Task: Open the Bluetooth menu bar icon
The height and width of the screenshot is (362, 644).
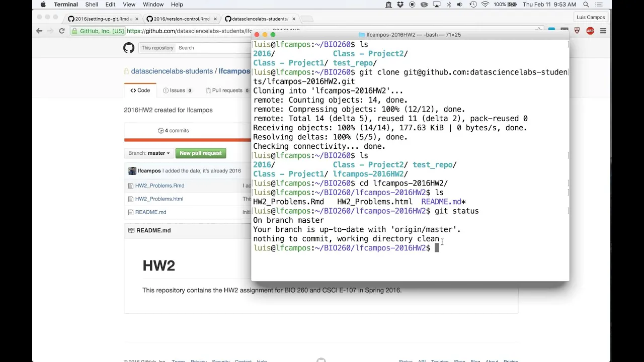Action: 449,5
